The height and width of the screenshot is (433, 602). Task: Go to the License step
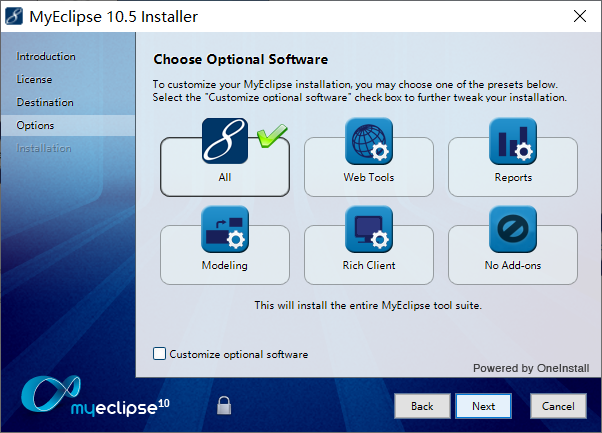[x=34, y=79]
